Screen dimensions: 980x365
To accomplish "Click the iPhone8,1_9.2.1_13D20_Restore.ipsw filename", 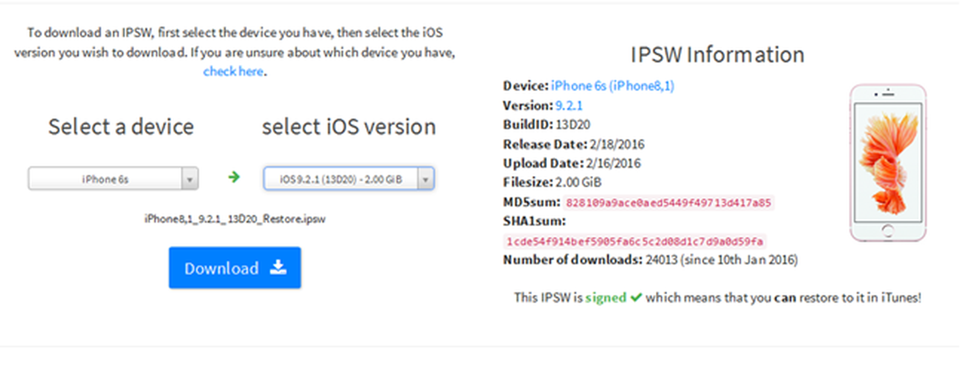I will click(235, 219).
